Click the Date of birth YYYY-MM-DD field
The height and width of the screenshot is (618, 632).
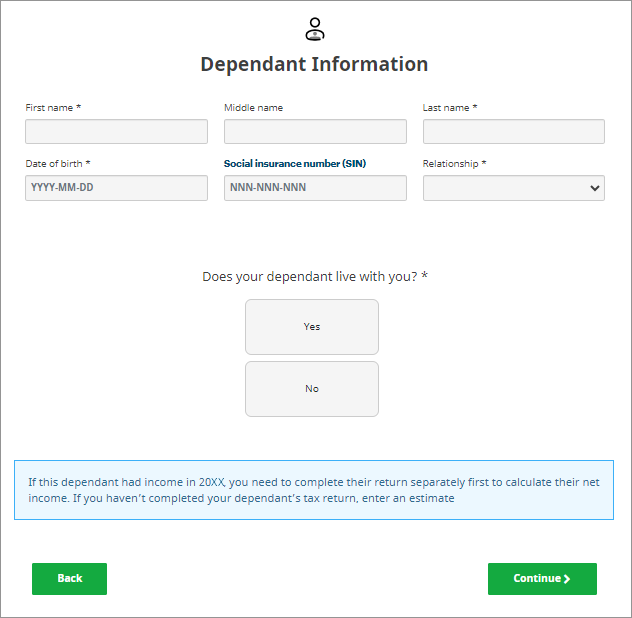pos(116,188)
